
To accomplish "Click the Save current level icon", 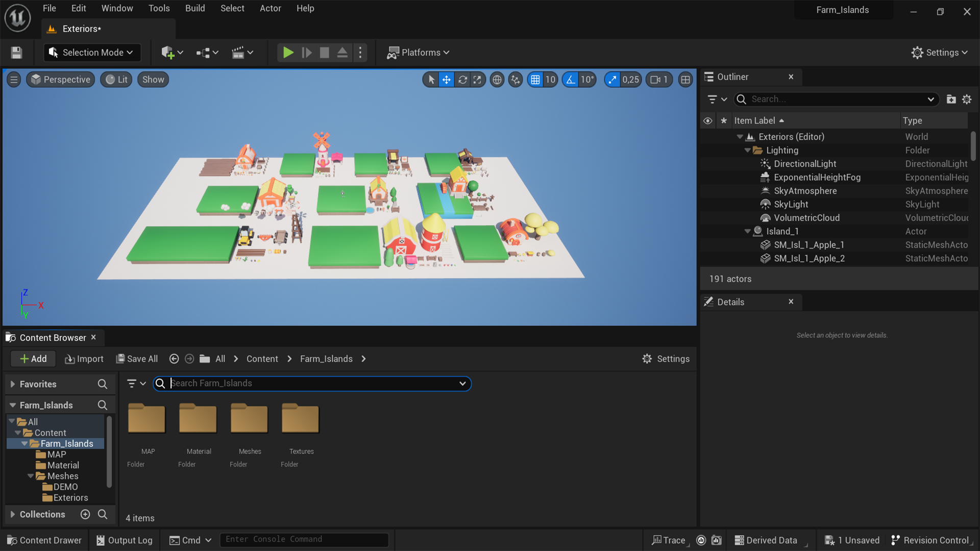I will (16, 52).
